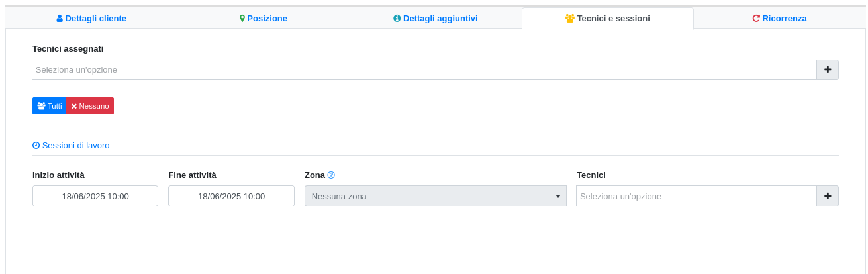The width and height of the screenshot is (868, 274).
Task: Open the session Tecnici selection field
Action: point(696,196)
